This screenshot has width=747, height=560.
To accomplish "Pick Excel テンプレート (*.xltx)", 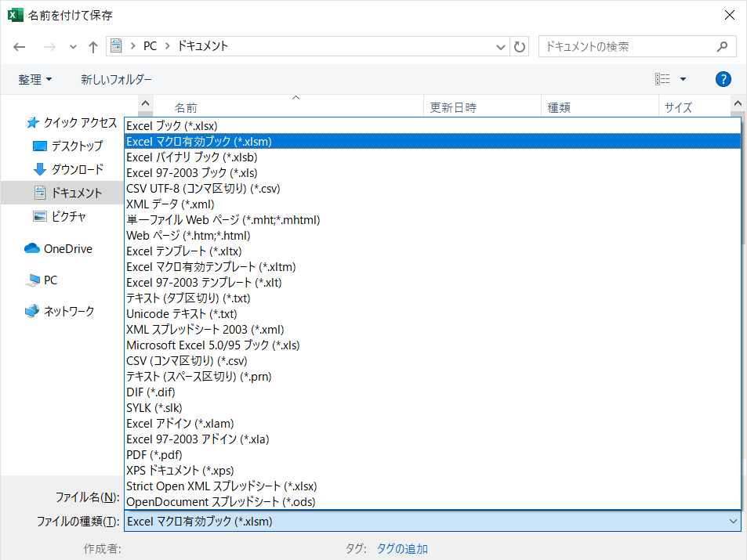I will [x=433, y=251].
